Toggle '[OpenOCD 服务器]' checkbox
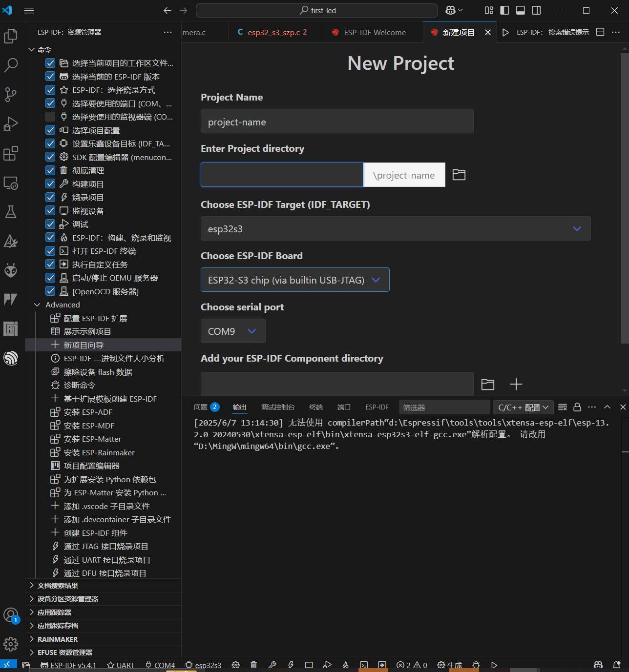The width and height of the screenshot is (629, 672). coord(50,291)
